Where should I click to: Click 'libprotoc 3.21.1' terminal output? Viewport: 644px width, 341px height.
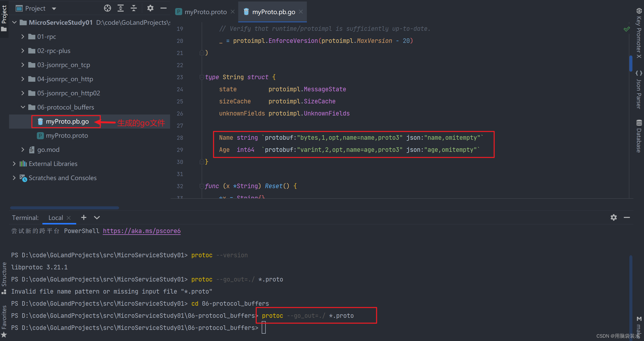click(39, 267)
